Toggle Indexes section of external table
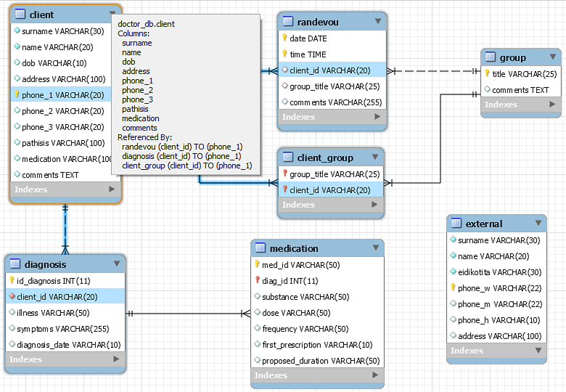Viewport: 566px width, 392px height. pyautogui.click(x=538, y=351)
